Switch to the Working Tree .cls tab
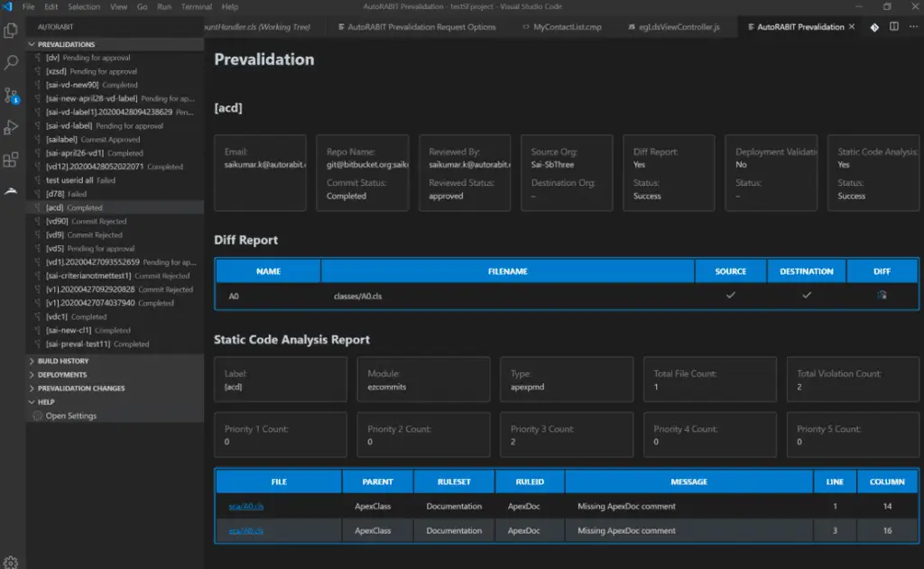Viewport: 924px width, 569px height. click(257, 27)
